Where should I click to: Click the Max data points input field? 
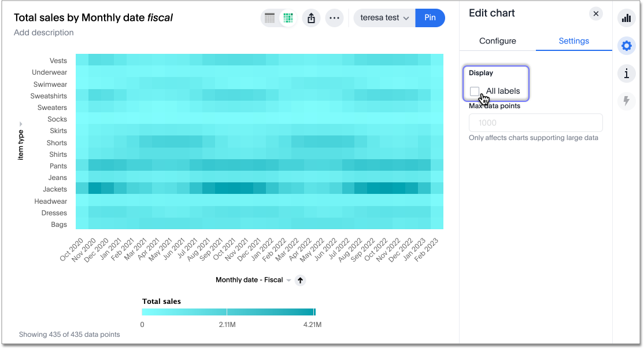tap(535, 122)
